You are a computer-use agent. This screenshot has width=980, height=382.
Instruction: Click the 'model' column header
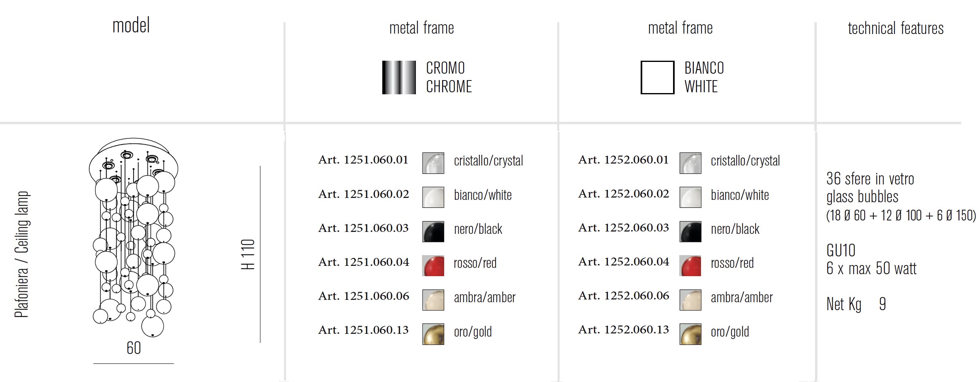(131, 25)
